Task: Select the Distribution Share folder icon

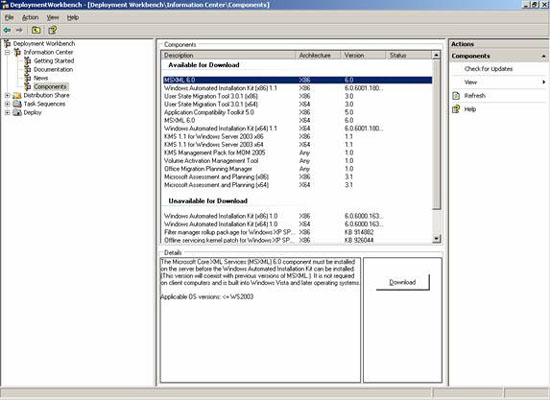Action: tap(17, 95)
